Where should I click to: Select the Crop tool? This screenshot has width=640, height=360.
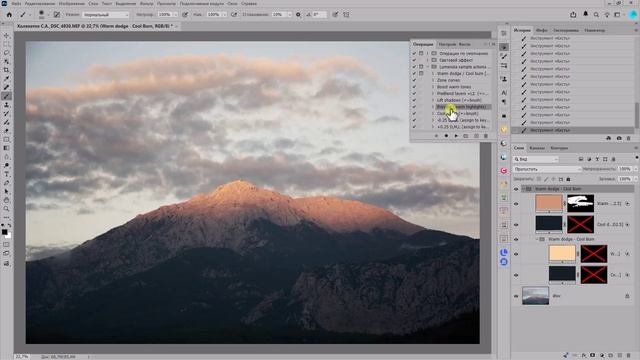[6, 70]
